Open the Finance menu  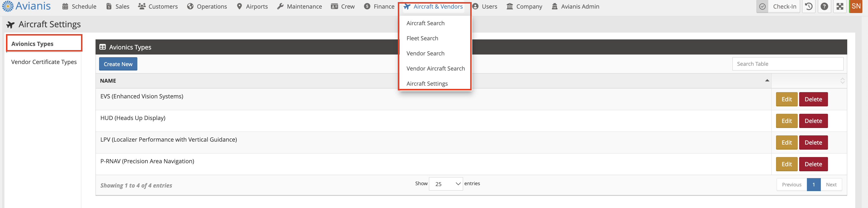coord(379,7)
